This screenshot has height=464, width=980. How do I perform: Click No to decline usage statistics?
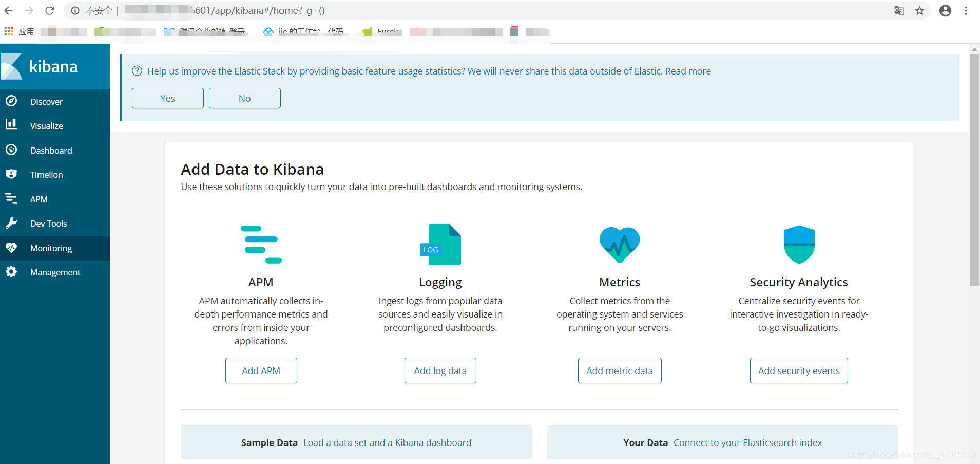(245, 98)
